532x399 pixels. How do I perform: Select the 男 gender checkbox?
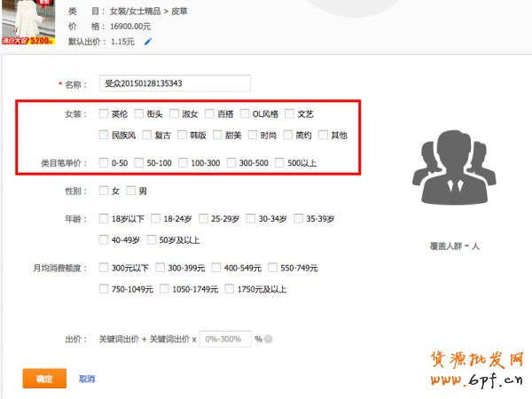click(x=131, y=191)
